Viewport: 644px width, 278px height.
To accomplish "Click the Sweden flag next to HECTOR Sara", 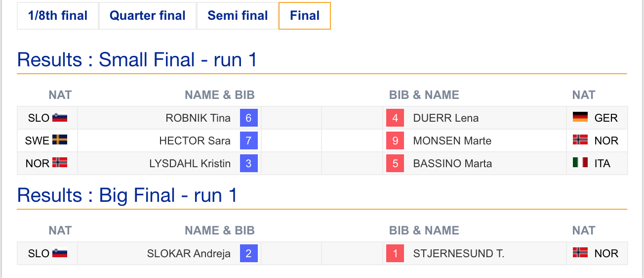I will (60, 140).
